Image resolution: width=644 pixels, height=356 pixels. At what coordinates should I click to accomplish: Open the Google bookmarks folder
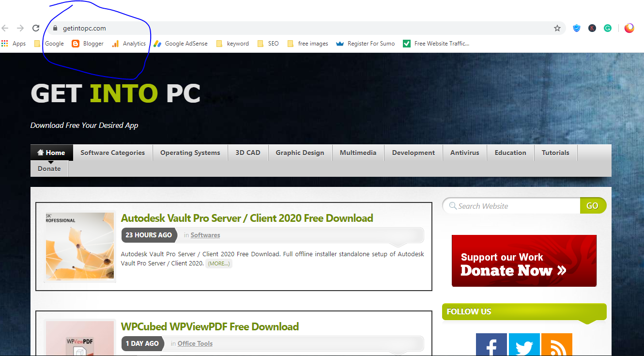pos(49,44)
